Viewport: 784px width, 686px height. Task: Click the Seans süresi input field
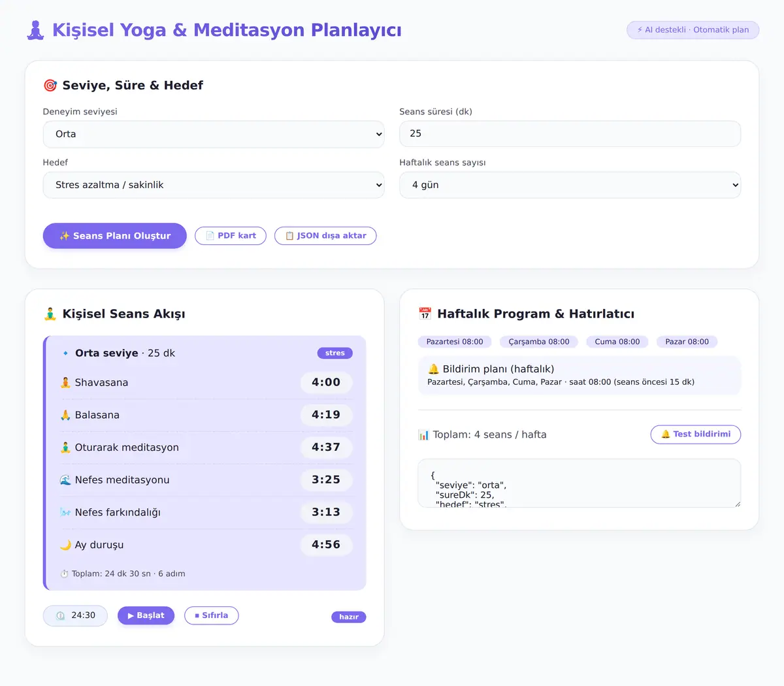[570, 134]
